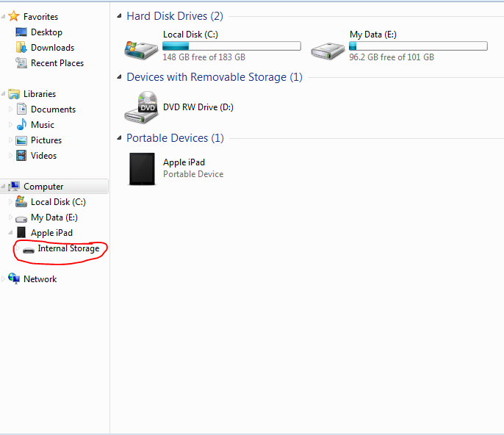
Task: Select Network label in navigation pane
Action: pyautogui.click(x=40, y=279)
